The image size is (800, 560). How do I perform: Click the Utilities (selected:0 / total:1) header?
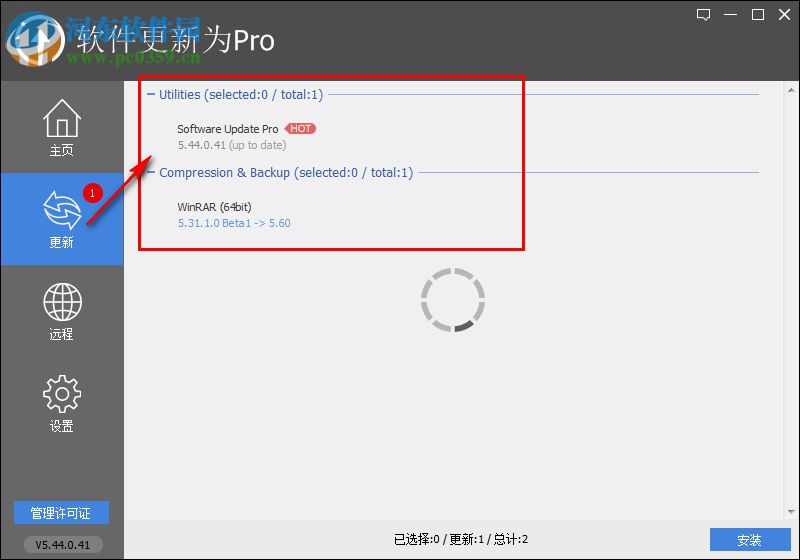[x=241, y=95]
